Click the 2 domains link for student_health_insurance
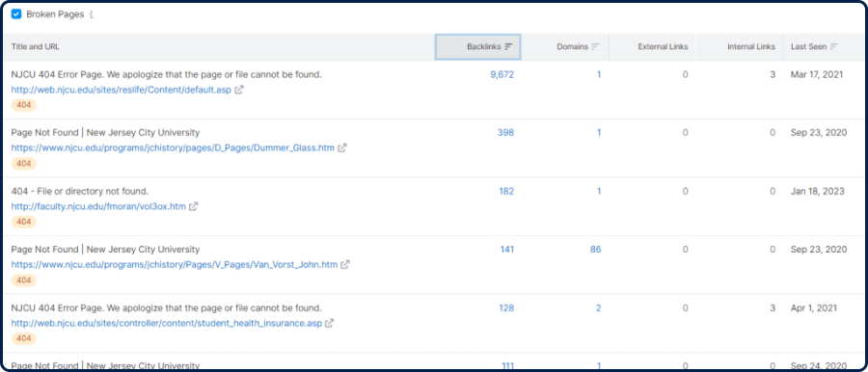868x372 pixels. pyautogui.click(x=598, y=308)
